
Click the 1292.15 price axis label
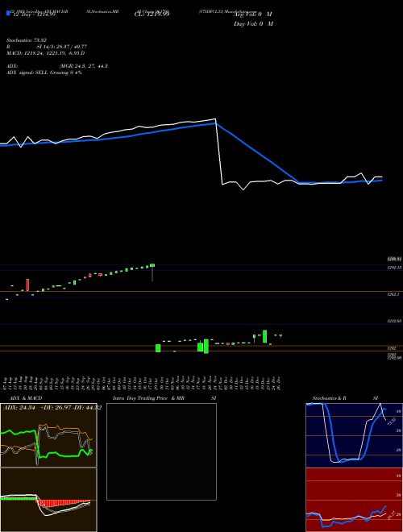[x=395, y=268]
